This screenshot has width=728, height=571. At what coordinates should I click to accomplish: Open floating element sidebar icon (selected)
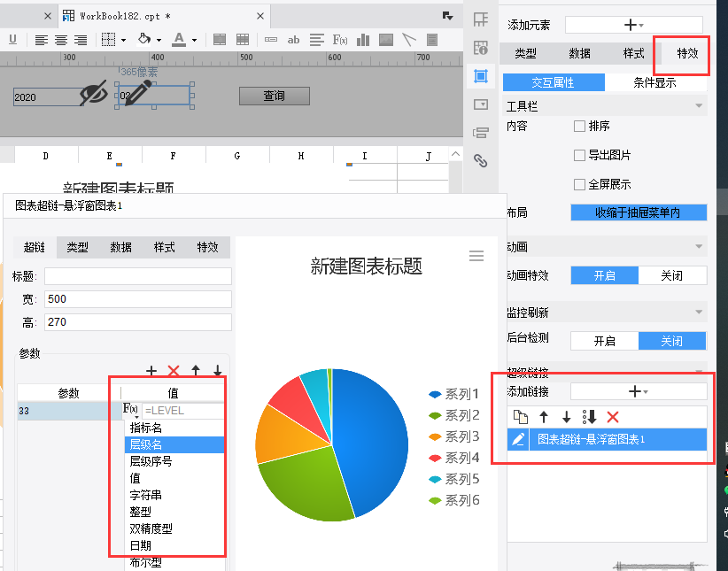481,75
